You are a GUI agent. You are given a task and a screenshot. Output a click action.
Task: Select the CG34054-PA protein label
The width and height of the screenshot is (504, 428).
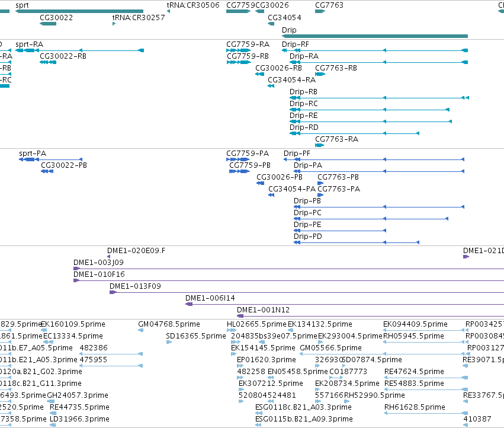[x=292, y=189]
